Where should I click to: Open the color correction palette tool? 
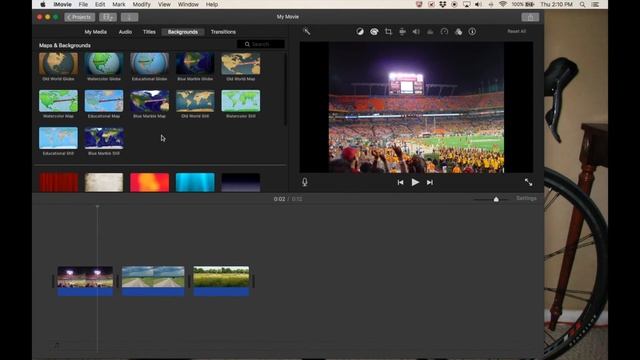[374, 31]
